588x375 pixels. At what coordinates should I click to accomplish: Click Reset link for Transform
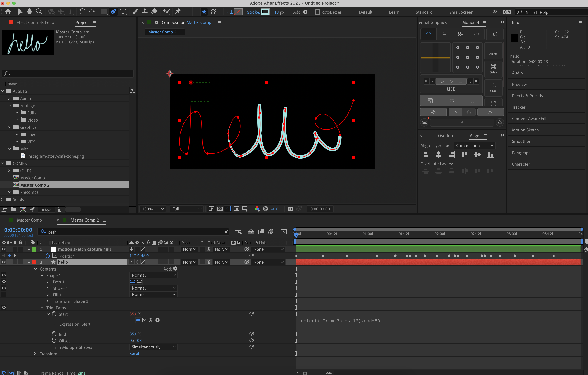(134, 354)
